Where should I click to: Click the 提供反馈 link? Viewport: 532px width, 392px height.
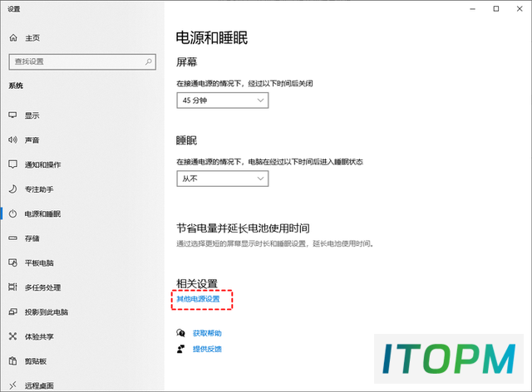tap(207, 349)
